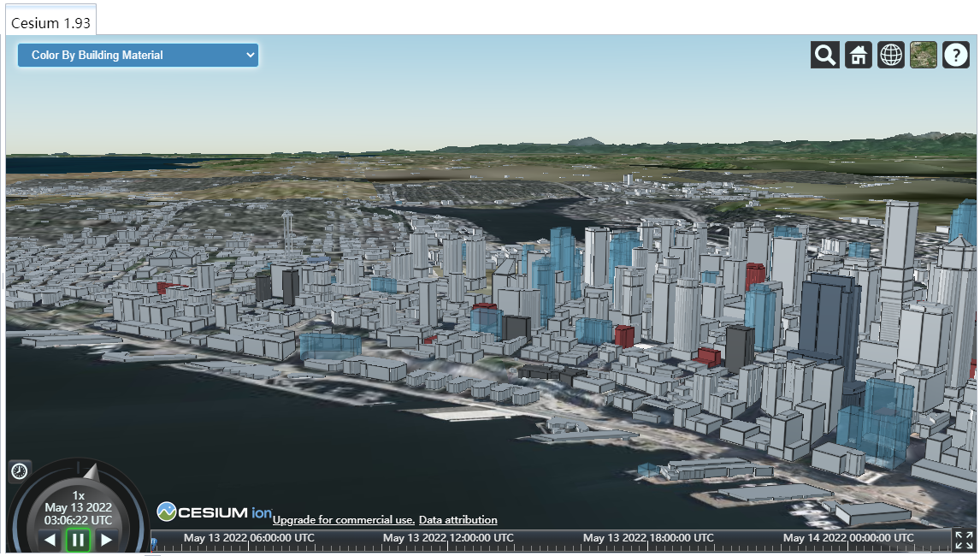This screenshot has width=980, height=556.
Task: Open the scene mode globe picker
Action: point(890,55)
